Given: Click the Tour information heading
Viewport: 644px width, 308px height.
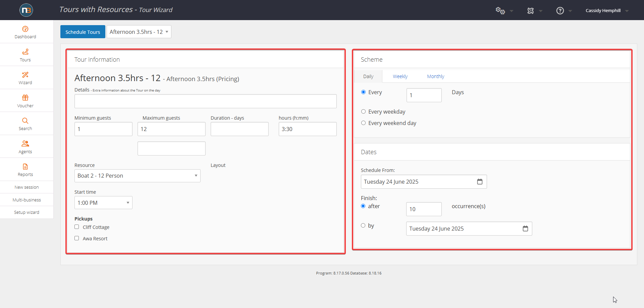Looking at the screenshot, I should 97,59.
